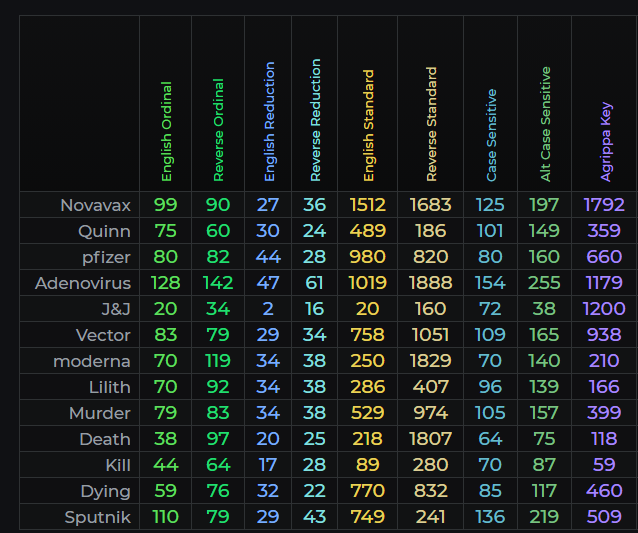Select the Novavax row label
Image resolution: width=638 pixels, height=533 pixels.
coord(96,205)
